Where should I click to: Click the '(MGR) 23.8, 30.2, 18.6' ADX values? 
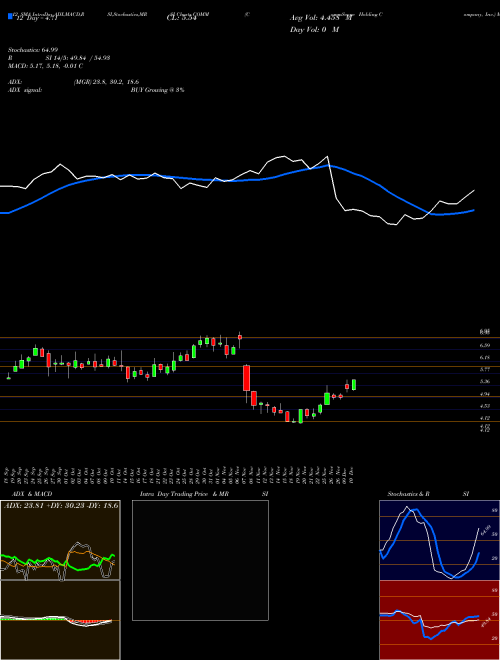[106, 82]
